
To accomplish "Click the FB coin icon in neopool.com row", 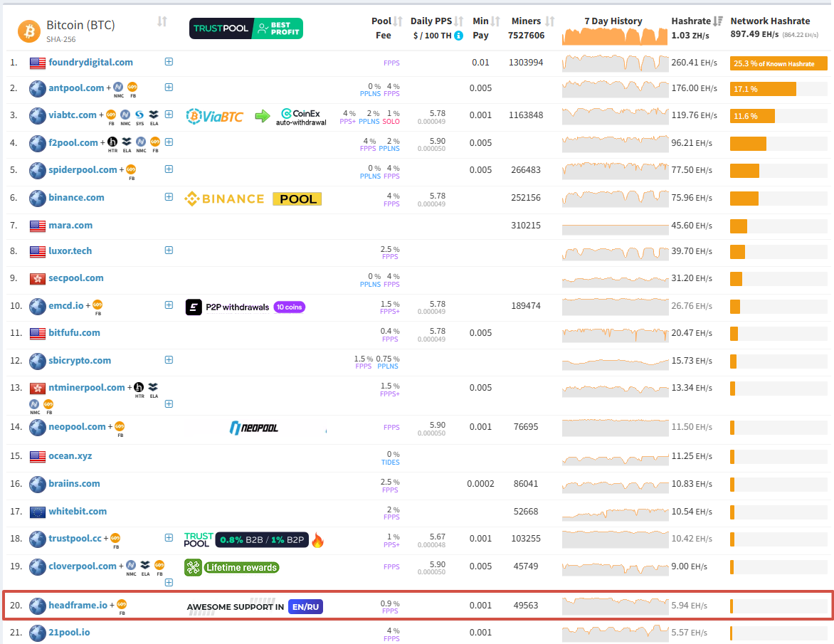I will point(120,426).
